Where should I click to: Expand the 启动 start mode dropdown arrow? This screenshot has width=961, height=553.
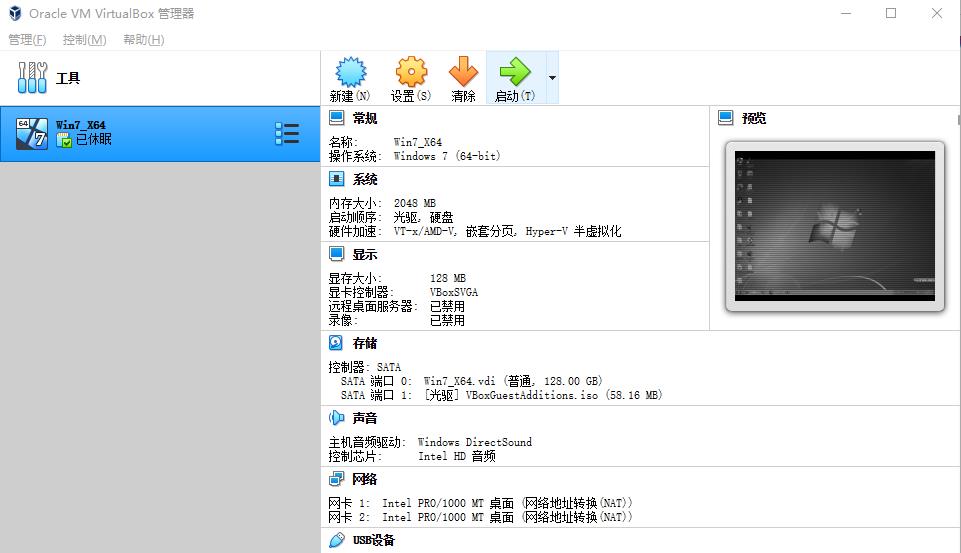(552, 78)
